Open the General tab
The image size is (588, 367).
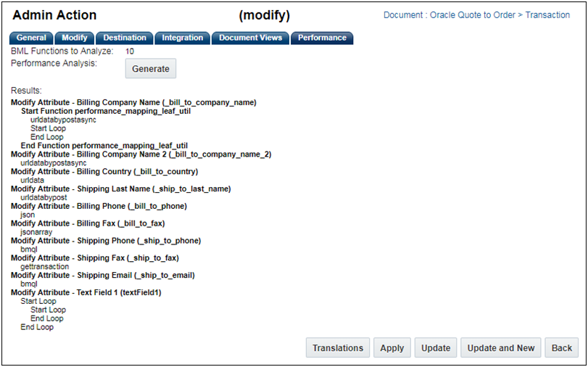click(30, 38)
